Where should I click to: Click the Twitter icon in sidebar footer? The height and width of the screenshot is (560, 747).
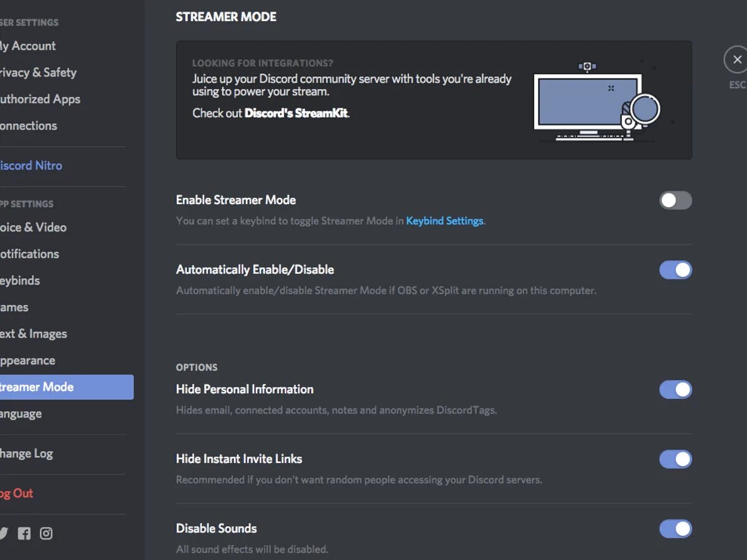pyautogui.click(x=3, y=533)
